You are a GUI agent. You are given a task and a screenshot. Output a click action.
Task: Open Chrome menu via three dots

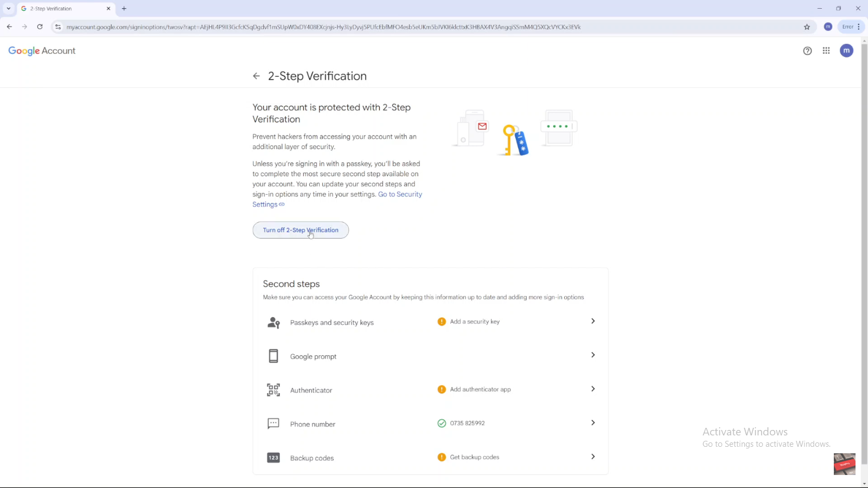point(859,27)
